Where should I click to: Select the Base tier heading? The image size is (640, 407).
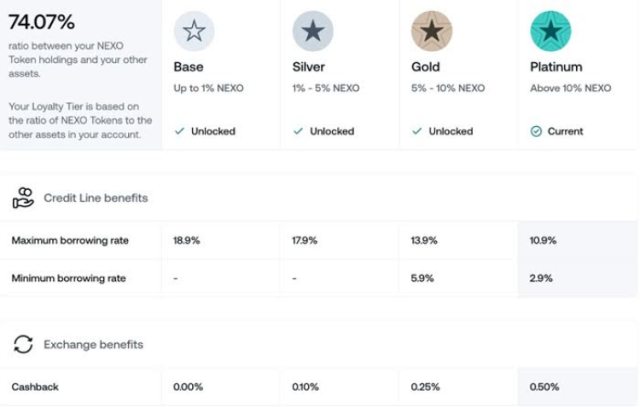[x=188, y=68]
